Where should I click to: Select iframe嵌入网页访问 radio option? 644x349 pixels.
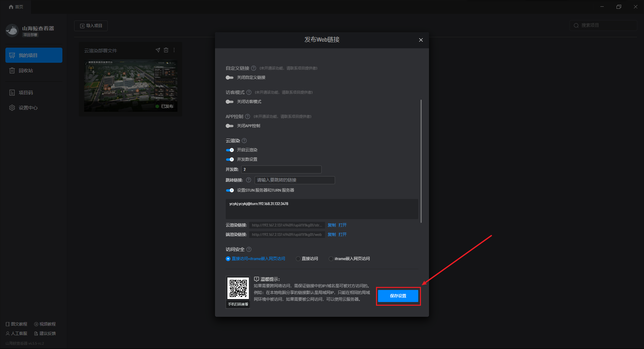tap(331, 259)
